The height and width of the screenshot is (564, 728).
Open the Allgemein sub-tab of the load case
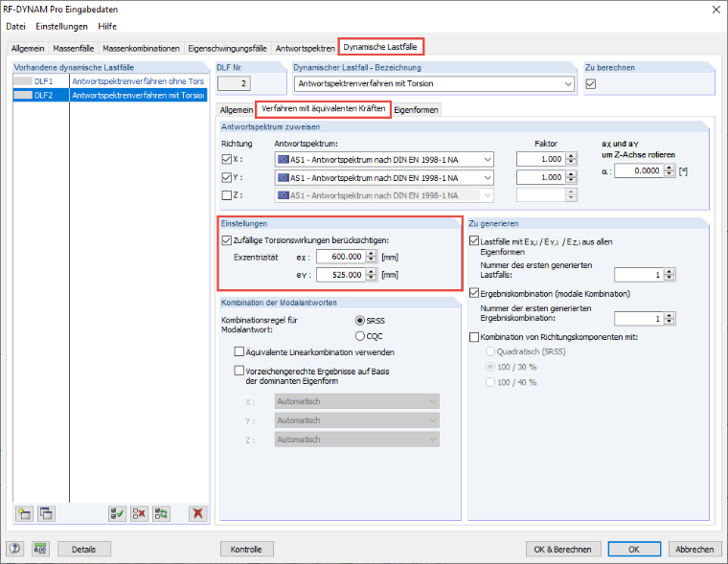coord(237,110)
